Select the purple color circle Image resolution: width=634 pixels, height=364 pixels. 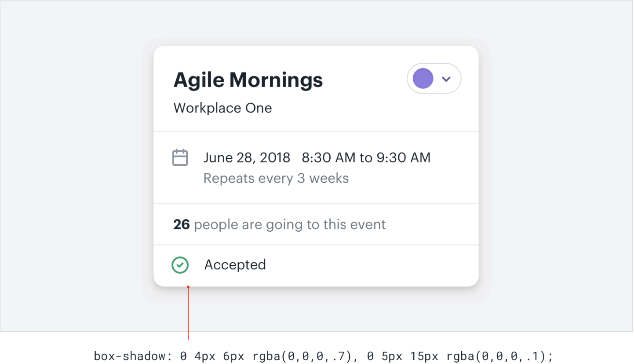[423, 79]
